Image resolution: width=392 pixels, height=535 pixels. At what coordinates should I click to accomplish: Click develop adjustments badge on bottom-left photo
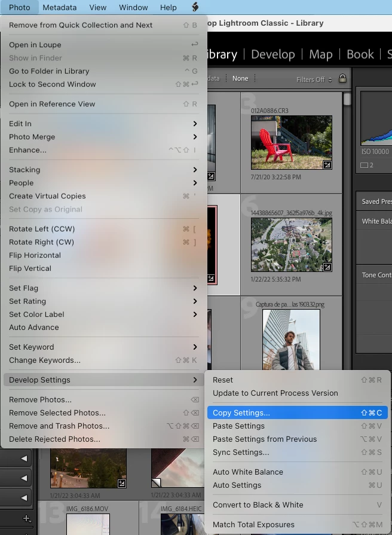pos(122,483)
